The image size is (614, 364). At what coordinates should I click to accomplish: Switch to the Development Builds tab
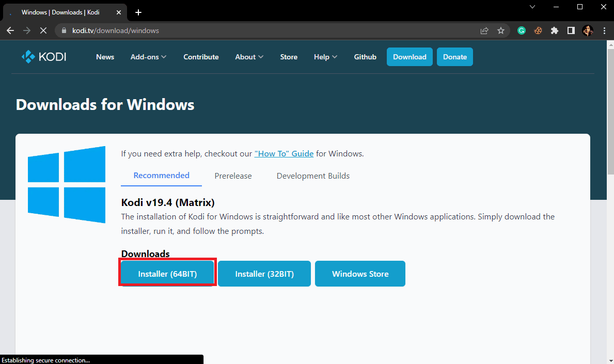(313, 176)
